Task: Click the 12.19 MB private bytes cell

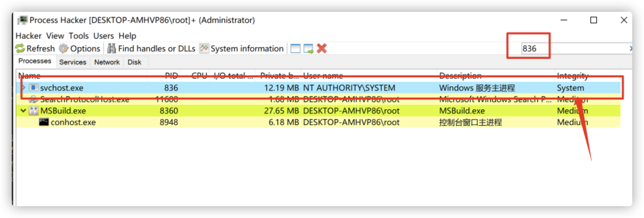Action: tap(281, 88)
